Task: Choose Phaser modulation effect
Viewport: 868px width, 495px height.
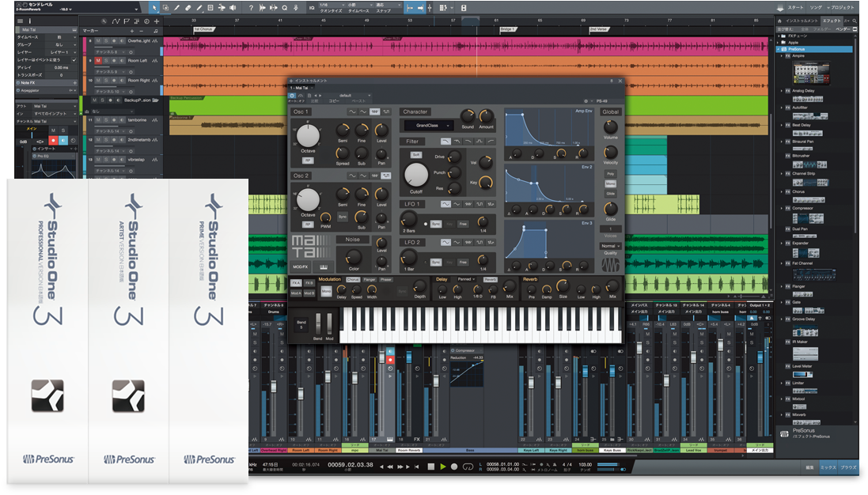Action: tap(386, 280)
